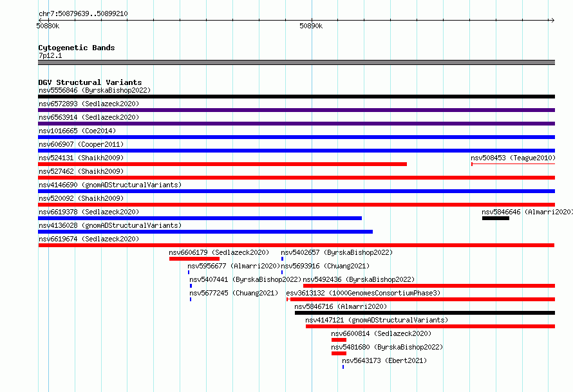Click the DGV Structural Variants track title

(90, 82)
